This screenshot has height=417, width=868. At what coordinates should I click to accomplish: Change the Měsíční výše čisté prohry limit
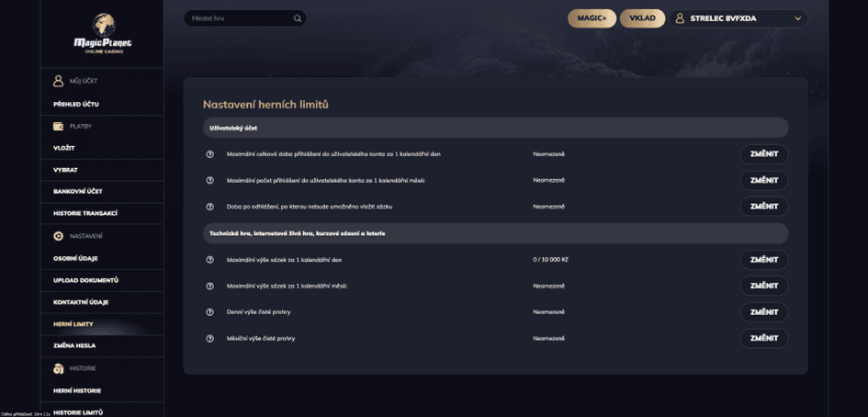764,338
